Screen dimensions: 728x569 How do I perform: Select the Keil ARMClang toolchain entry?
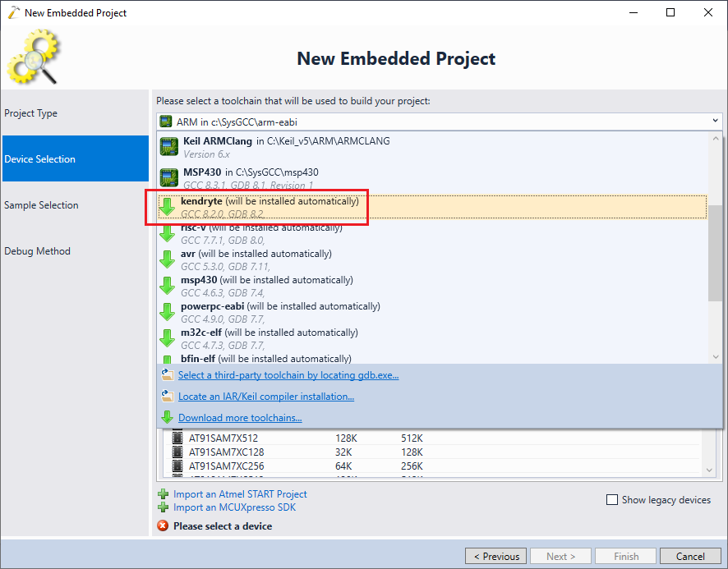(433, 147)
